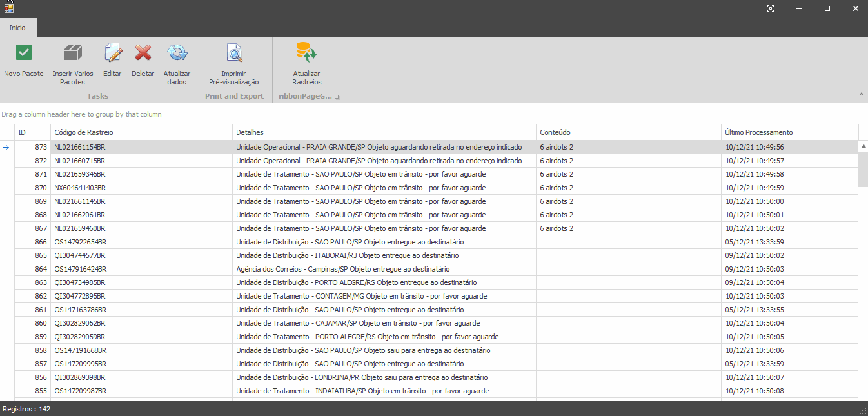This screenshot has height=416, width=868.
Task: Click details for ITABORAI/RJ delivered object
Action: click(x=384, y=255)
